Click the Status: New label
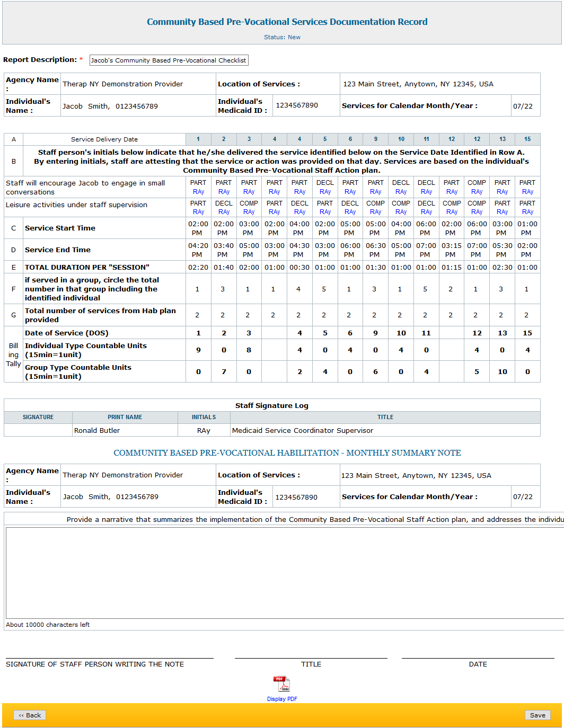564x728 pixels. (282, 37)
